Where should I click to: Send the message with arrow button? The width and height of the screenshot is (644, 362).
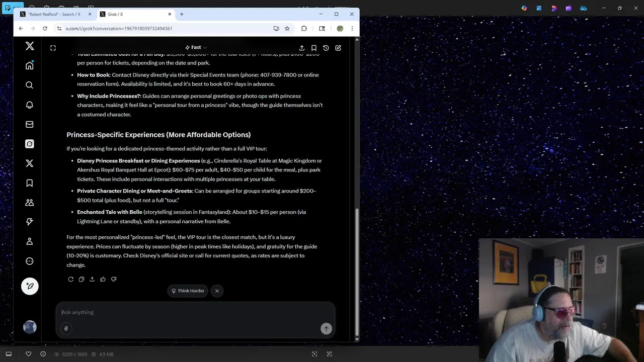coord(326,328)
